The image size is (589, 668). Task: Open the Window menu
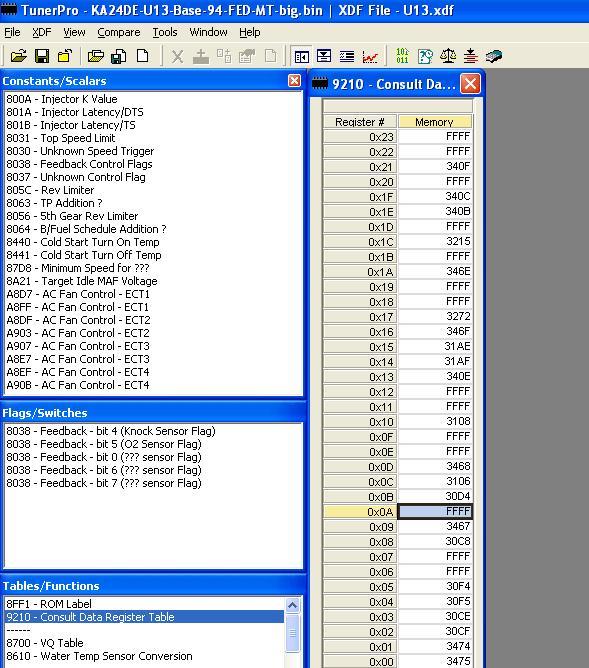click(208, 32)
